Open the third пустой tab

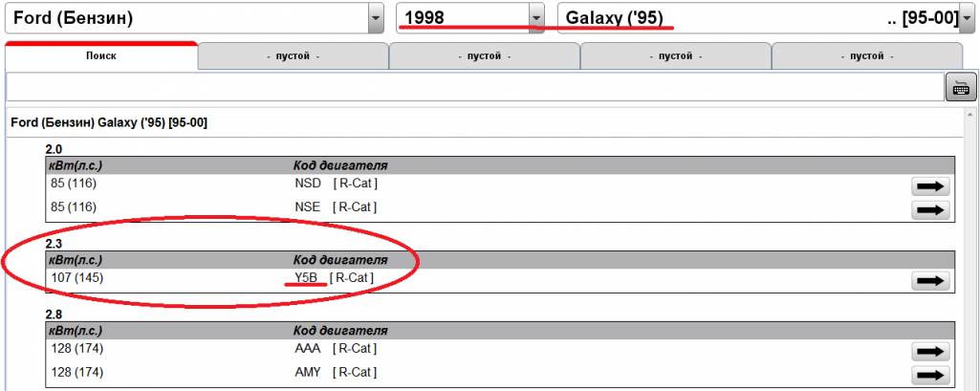tap(675, 56)
